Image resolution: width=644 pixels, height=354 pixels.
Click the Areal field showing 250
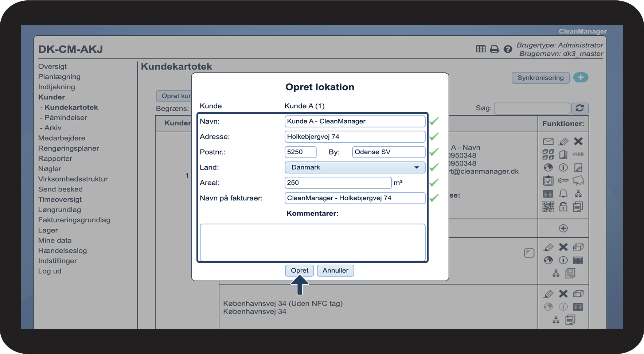[x=338, y=183]
